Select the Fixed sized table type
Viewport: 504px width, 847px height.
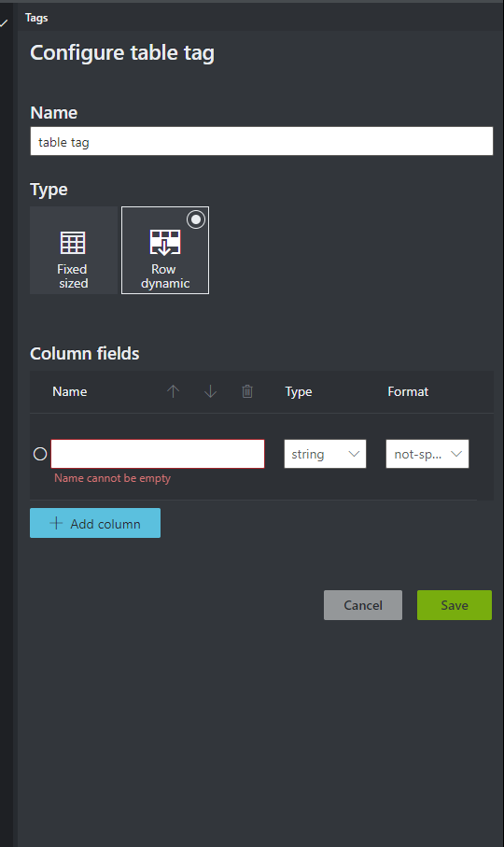[74, 250]
